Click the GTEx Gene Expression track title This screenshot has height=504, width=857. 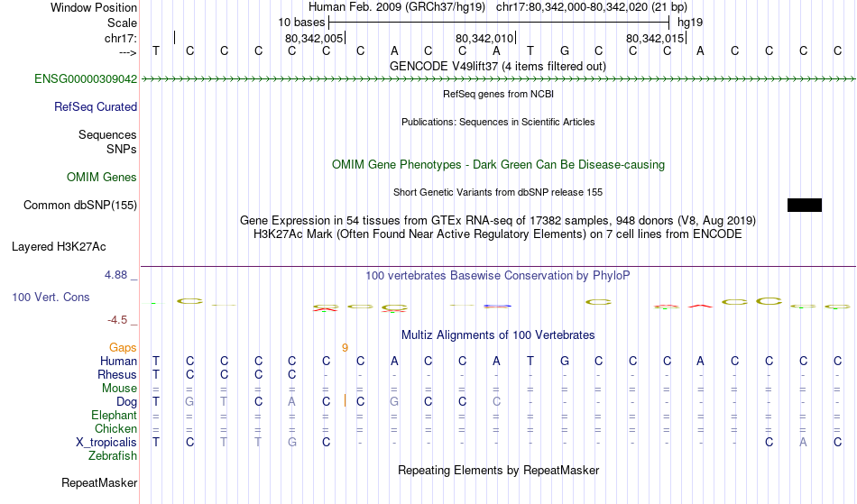pyautogui.click(x=498, y=221)
